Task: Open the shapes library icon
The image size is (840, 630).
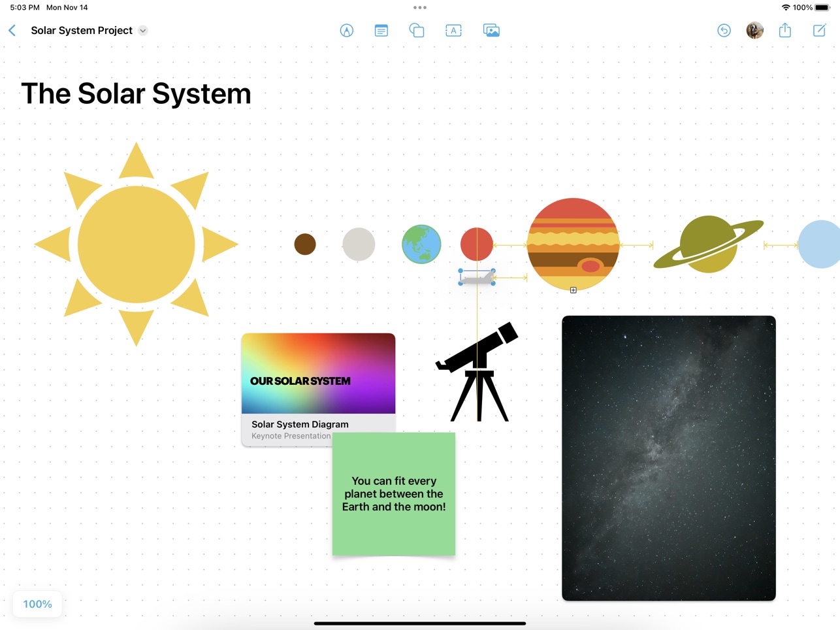Action: click(417, 31)
